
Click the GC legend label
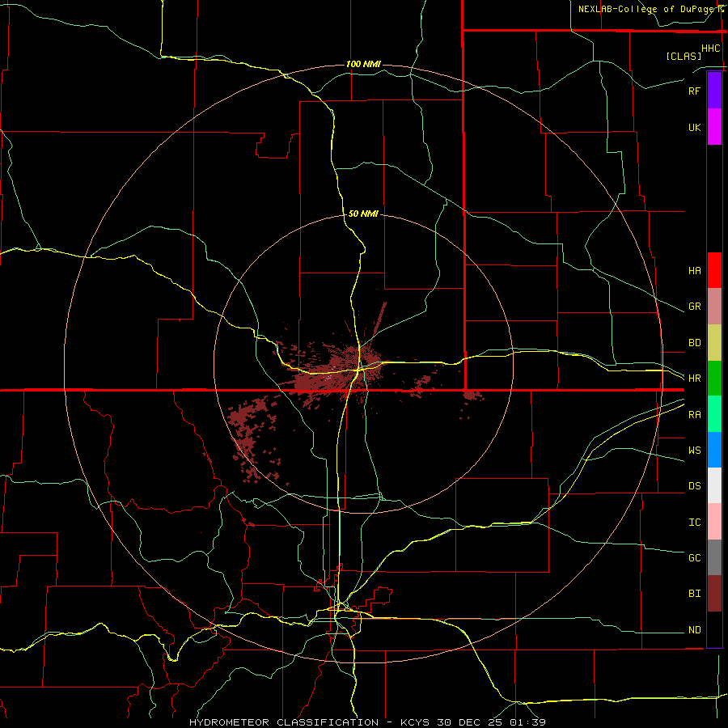(694, 558)
